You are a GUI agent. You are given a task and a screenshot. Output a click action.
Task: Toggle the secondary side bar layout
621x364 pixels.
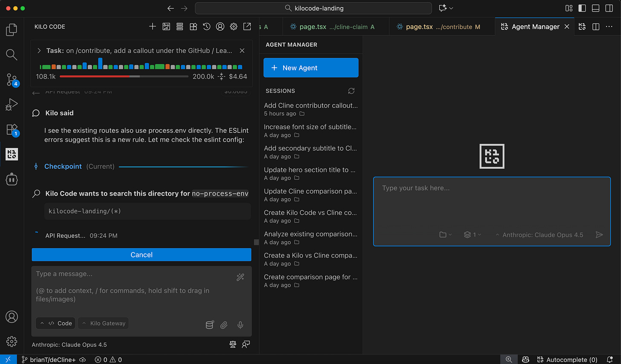tap(609, 8)
